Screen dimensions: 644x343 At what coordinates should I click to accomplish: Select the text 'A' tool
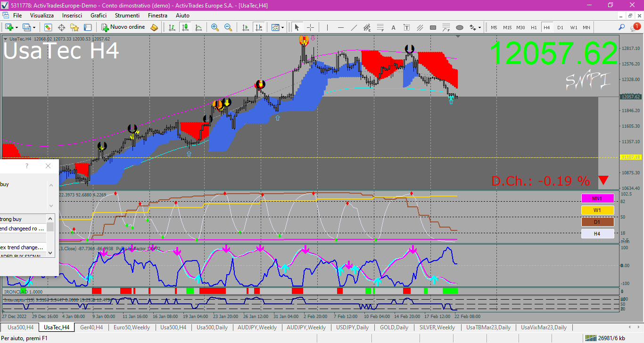coord(393,27)
